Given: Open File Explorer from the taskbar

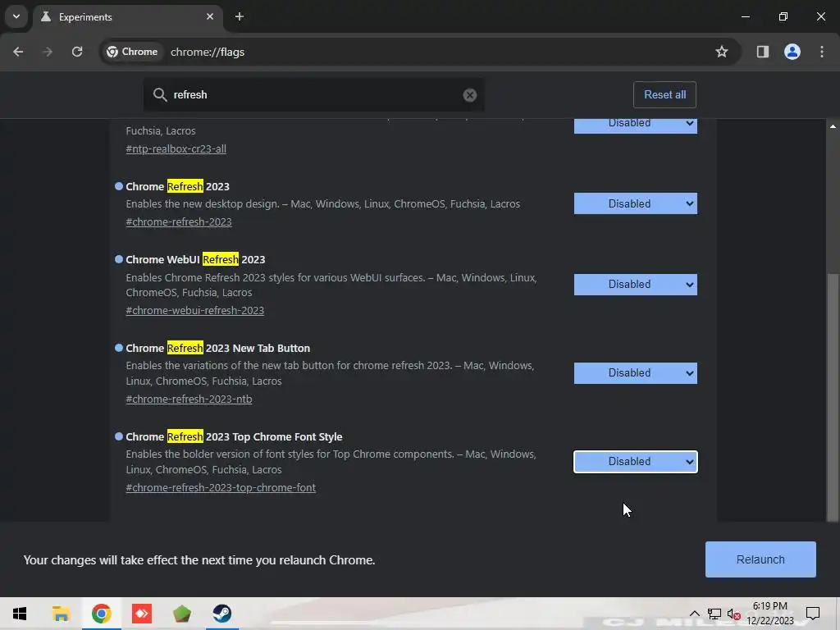Looking at the screenshot, I should [x=61, y=614].
